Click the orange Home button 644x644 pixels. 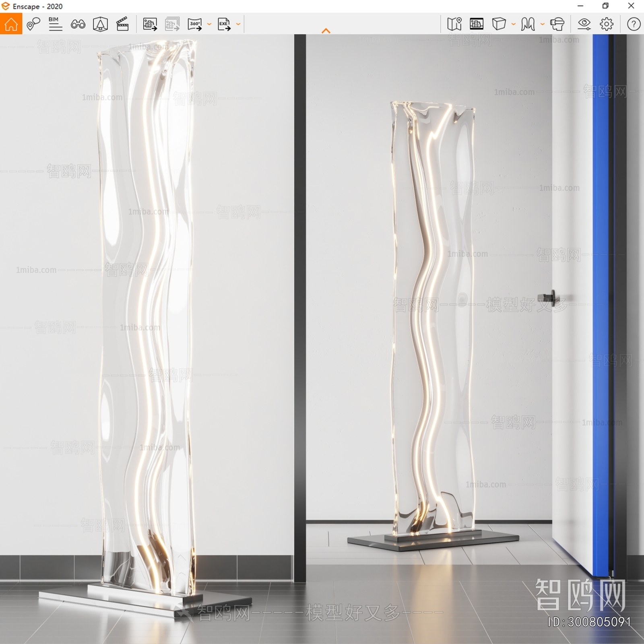[x=11, y=24]
